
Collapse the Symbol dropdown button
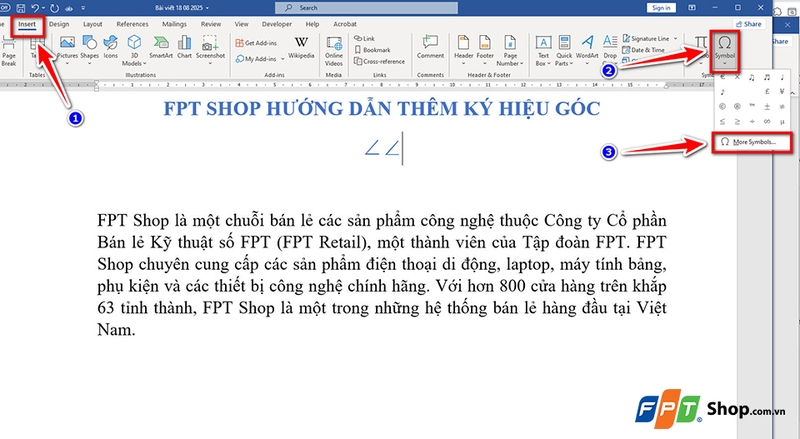click(x=724, y=50)
